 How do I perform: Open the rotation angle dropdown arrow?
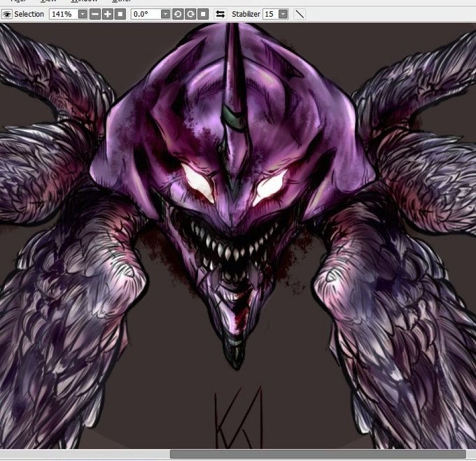pos(165,14)
